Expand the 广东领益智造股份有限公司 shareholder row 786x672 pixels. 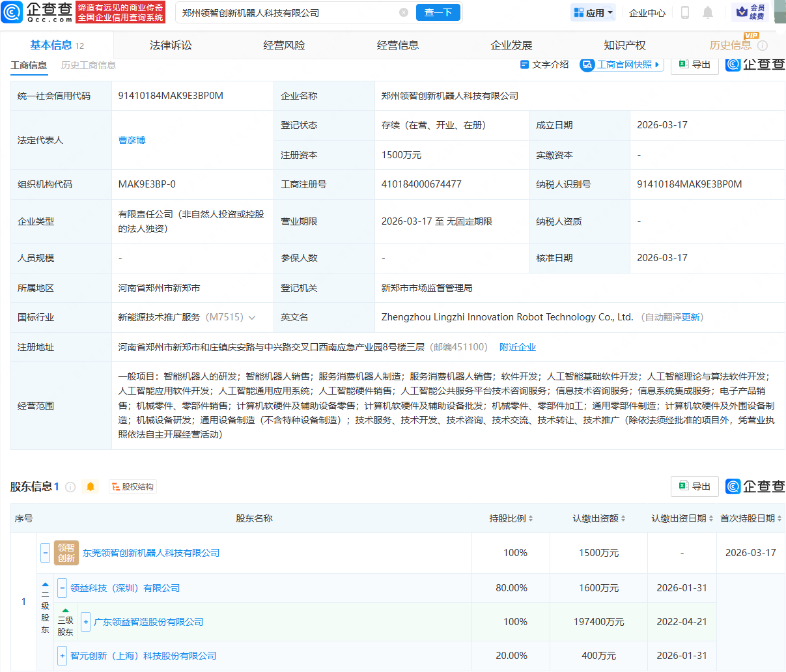[x=85, y=622]
